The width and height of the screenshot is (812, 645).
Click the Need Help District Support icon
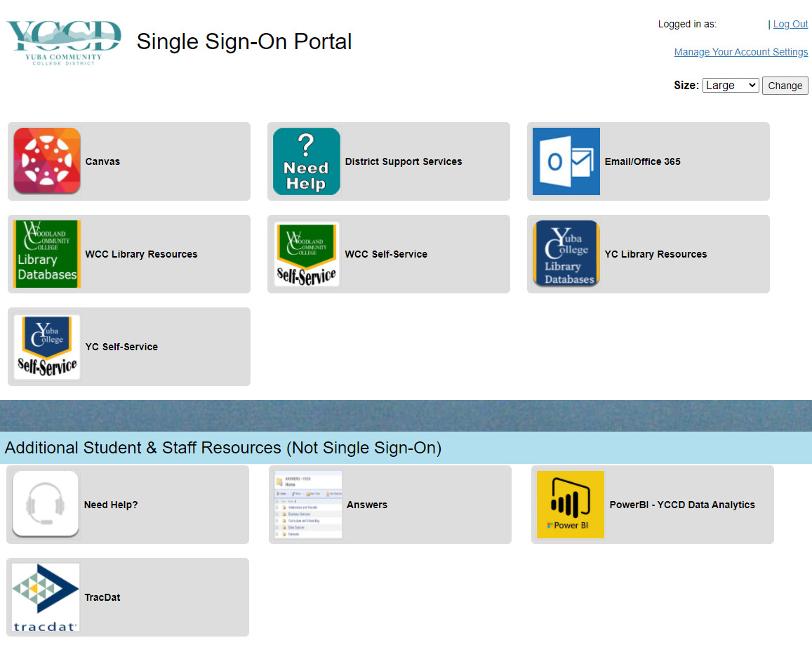click(307, 161)
